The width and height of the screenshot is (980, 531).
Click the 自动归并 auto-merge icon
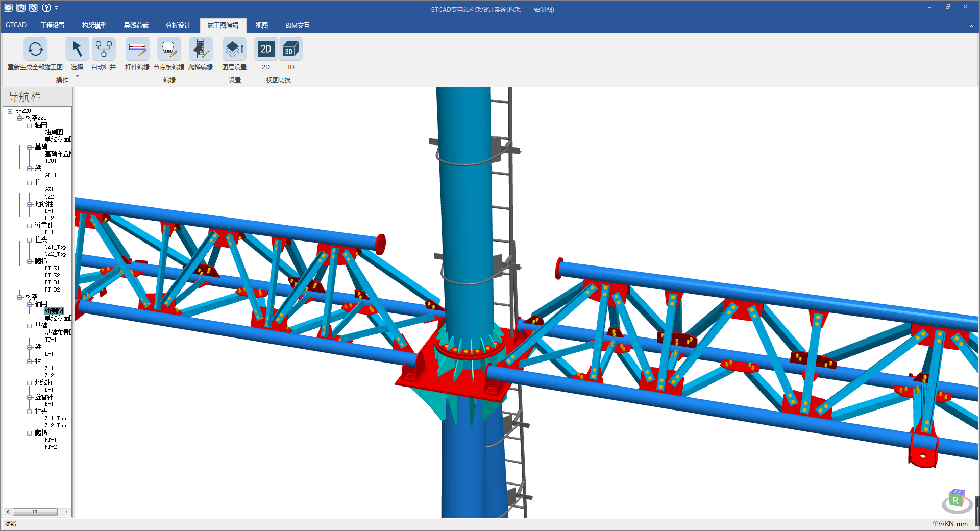point(104,50)
